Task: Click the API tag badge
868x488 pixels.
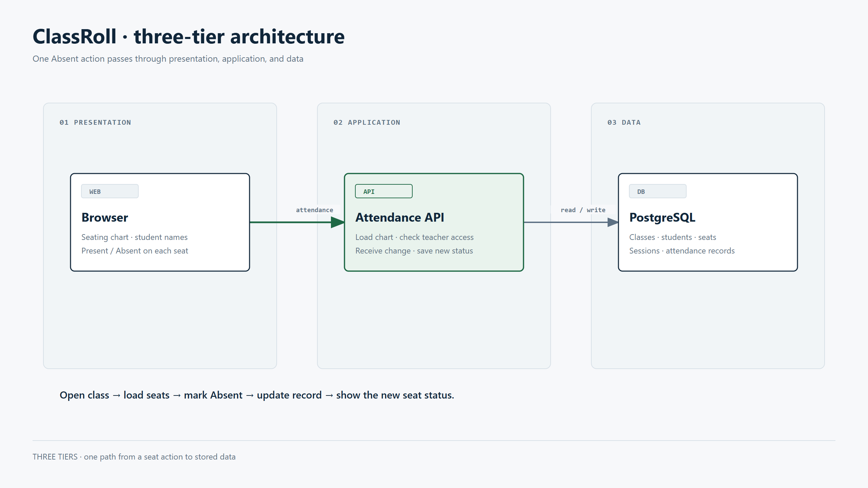Action: tap(383, 191)
